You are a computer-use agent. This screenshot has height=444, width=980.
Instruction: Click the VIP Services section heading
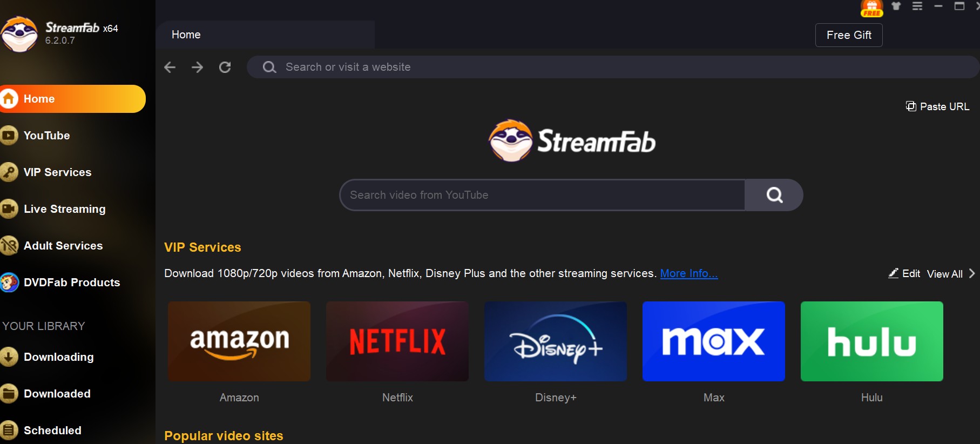click(x=202, y=247)
